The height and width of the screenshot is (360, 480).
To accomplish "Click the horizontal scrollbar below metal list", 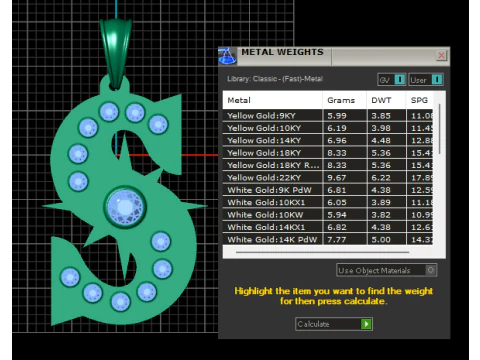I will (x=322, y=253).
